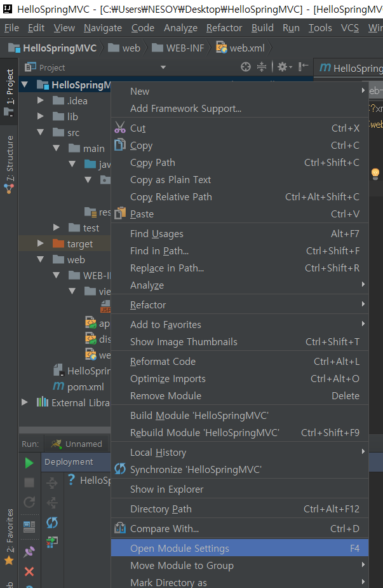
Task: Collapse the web folder arrow
Action: pos(41,259)
